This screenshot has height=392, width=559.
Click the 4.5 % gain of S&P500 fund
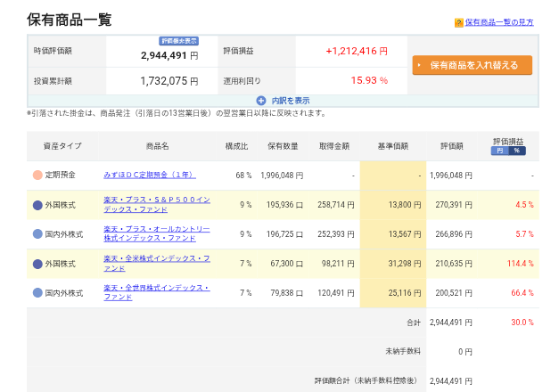[524, 205]
